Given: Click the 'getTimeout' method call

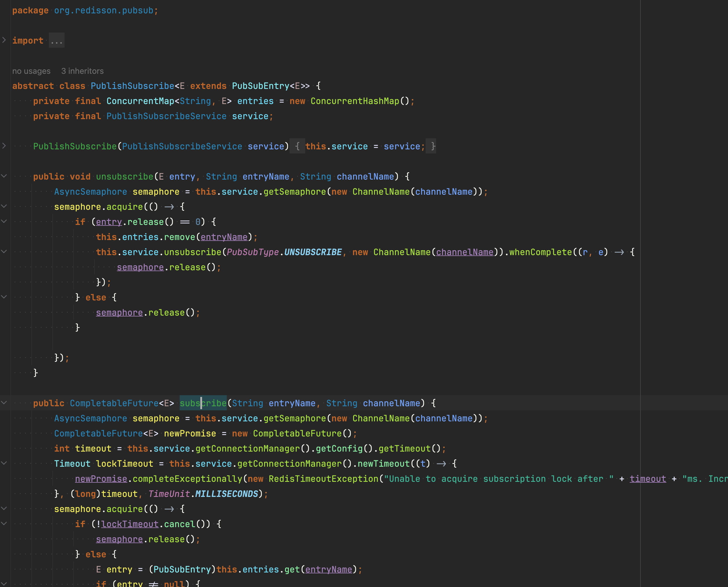Looking at the screenshot, I should click(405, 449).
